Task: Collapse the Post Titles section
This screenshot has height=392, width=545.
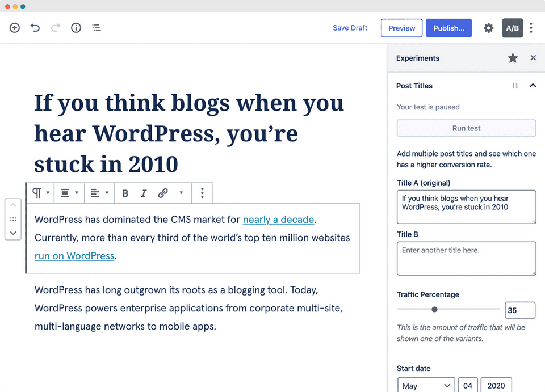Action: pyautogui.click(x=533, y=86)
